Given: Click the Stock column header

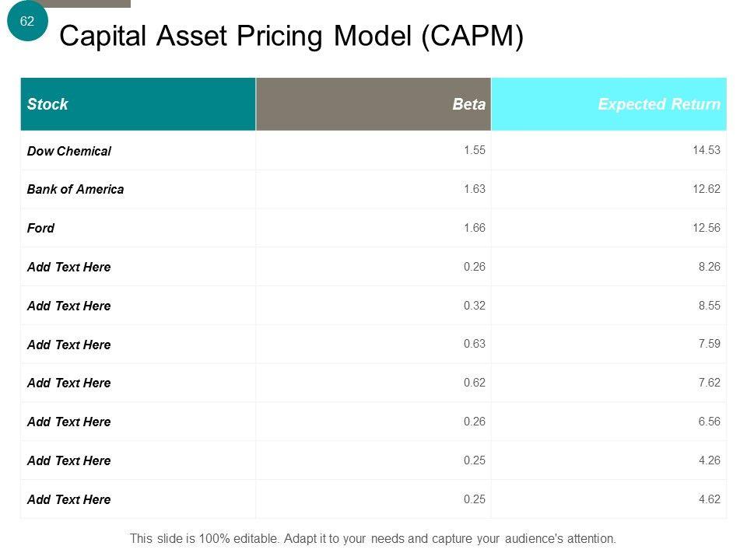Looking at the screenshot, I should pos(47,104).
